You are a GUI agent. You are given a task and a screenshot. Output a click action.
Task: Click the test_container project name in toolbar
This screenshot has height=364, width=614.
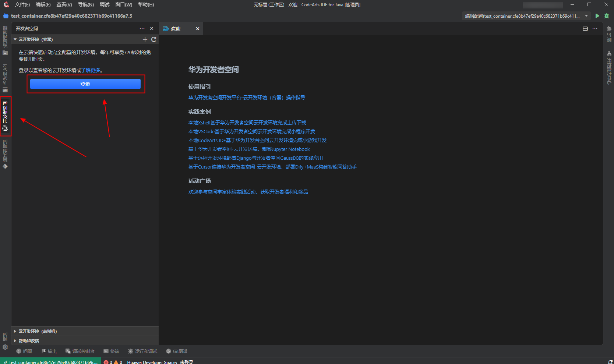tap(71, 16)
